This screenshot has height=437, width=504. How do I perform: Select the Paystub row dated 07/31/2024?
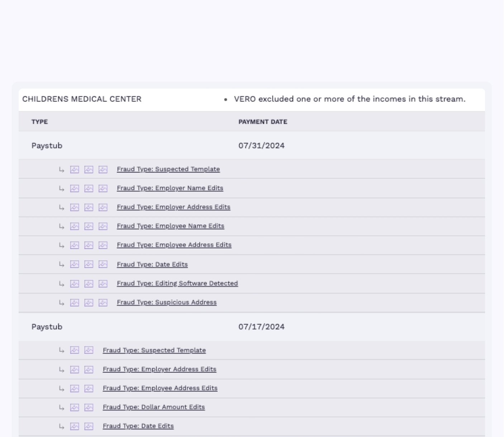47,146
